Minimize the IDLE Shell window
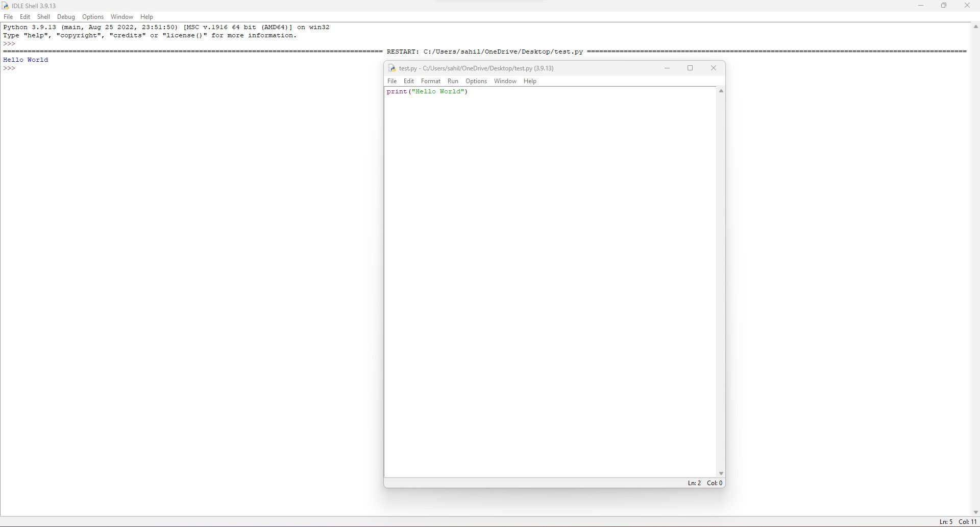Image resolution: width=980 pixels, height=527 pixels. pyautogui.click(x=921, y=6)
